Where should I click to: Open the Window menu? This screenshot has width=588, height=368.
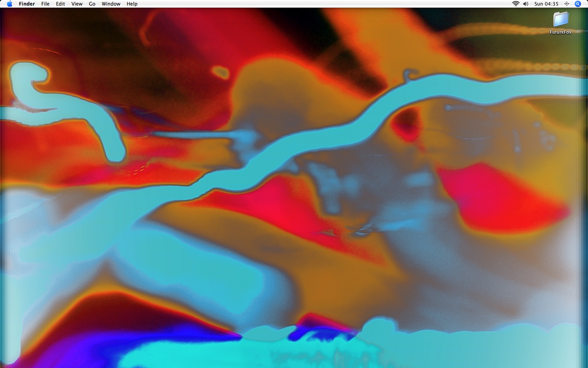click(x=111, y=4)
